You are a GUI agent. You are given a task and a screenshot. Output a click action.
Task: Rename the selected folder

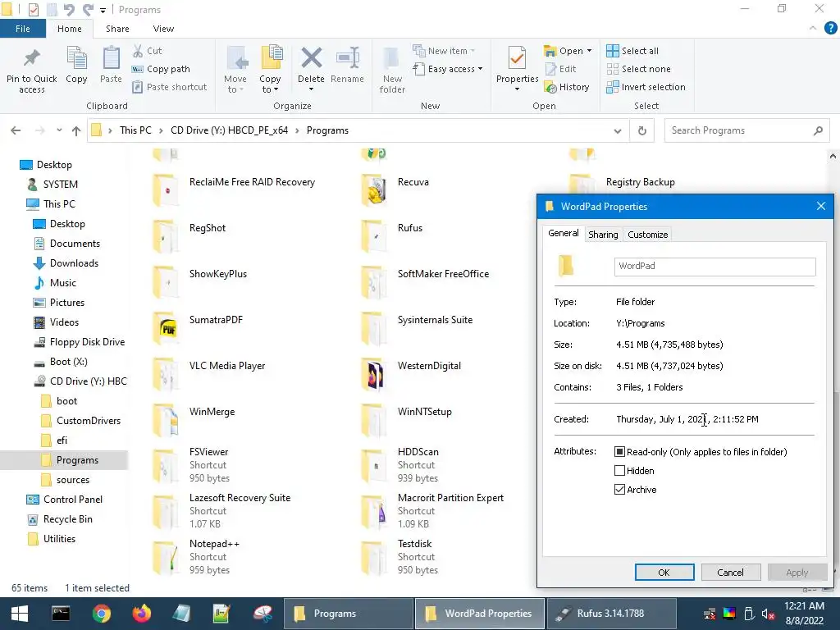click(x=347, y=65)
